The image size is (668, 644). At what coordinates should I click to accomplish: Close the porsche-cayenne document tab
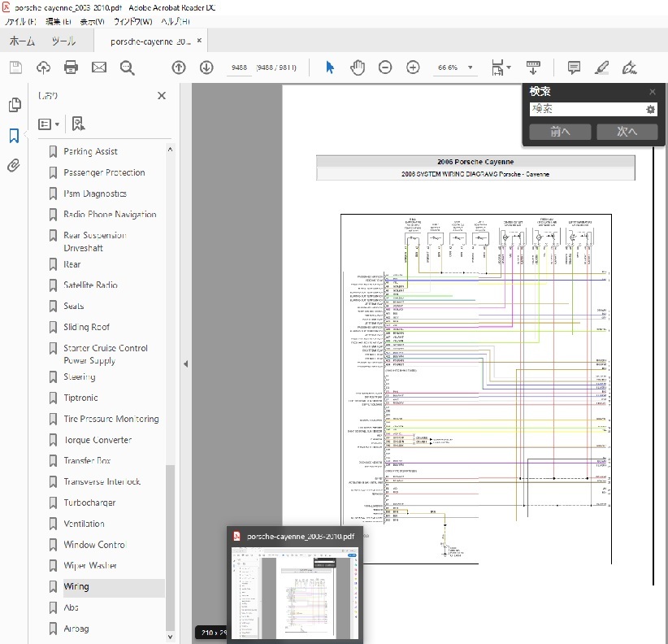pos(199,41)
